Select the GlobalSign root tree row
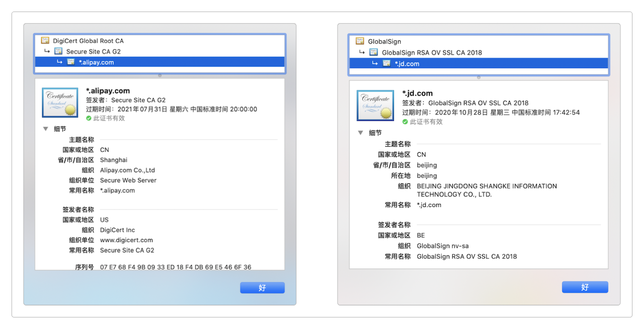644x329 pixels. [478, 41]
